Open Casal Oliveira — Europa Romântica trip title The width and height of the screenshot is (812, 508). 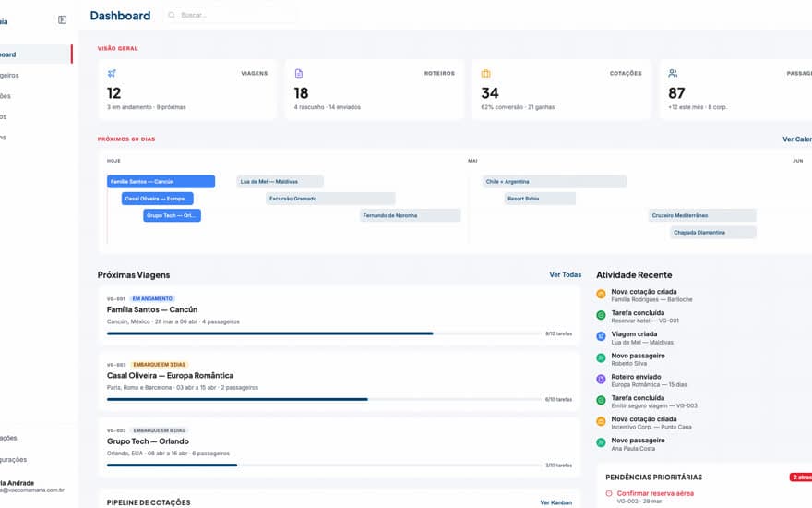(171, 375)
